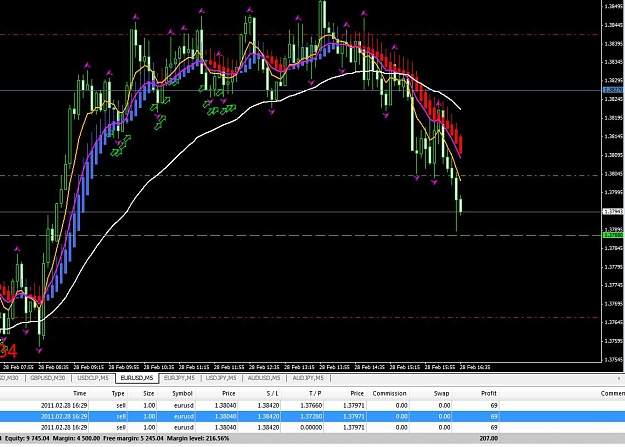Image resolution: width=625 pixels, height=447 pixels.
Task: Sort orders by the Size column header
Action: tap(149, 393)
